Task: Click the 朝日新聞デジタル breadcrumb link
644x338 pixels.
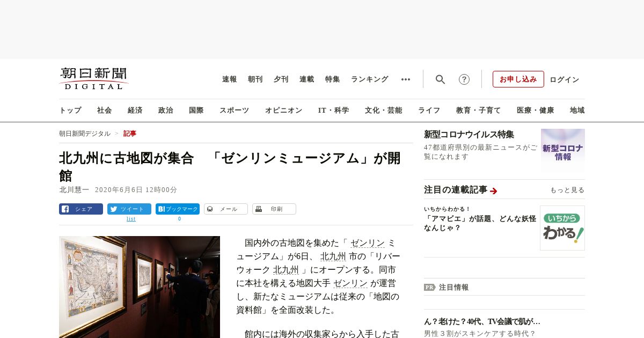Action: pos(85,134)
